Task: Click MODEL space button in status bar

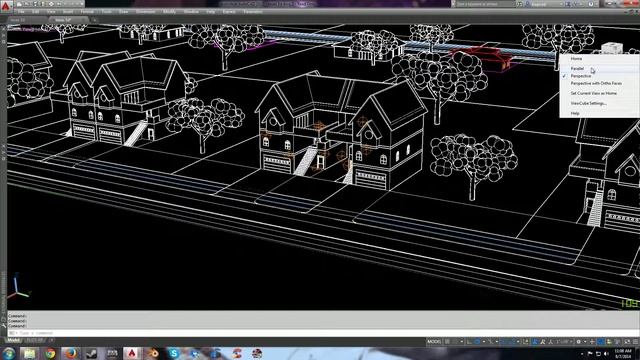Action: click(434, 342)
